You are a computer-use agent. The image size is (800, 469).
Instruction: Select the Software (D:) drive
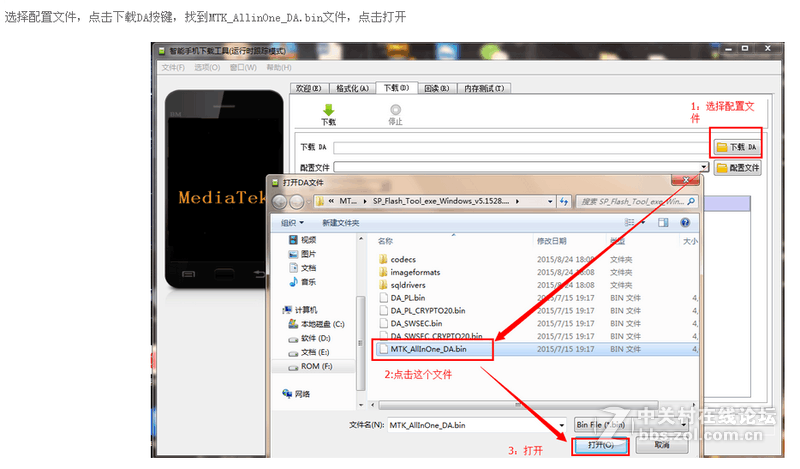pos(310,338)
